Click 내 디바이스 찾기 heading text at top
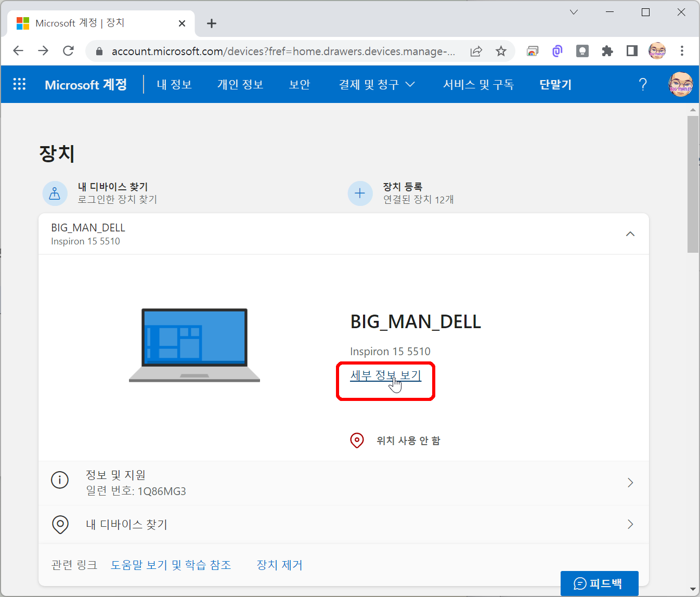700x597 pixels. [x=113, y=187]
